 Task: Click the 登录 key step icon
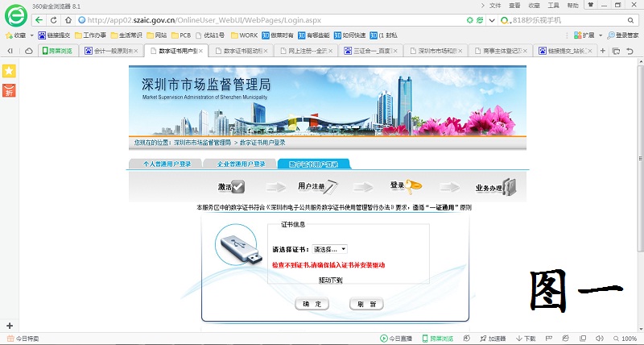click(x=414, y=186)
